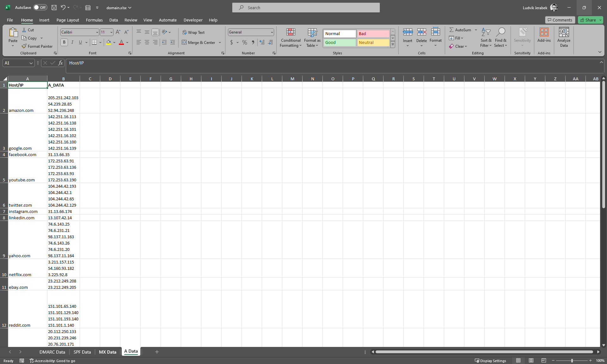Toggle Bold formatting
The height and width of the screenshot is (364, 607).
[64, 42]
